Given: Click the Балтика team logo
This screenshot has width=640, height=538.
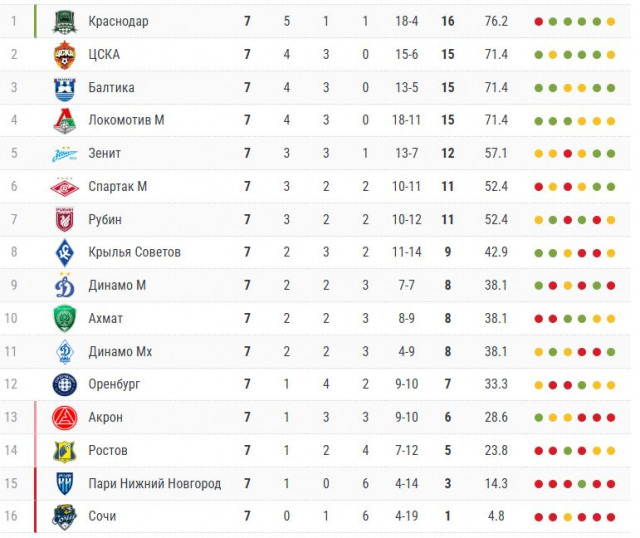Looking at the screenshot, I should coord(65,88).
